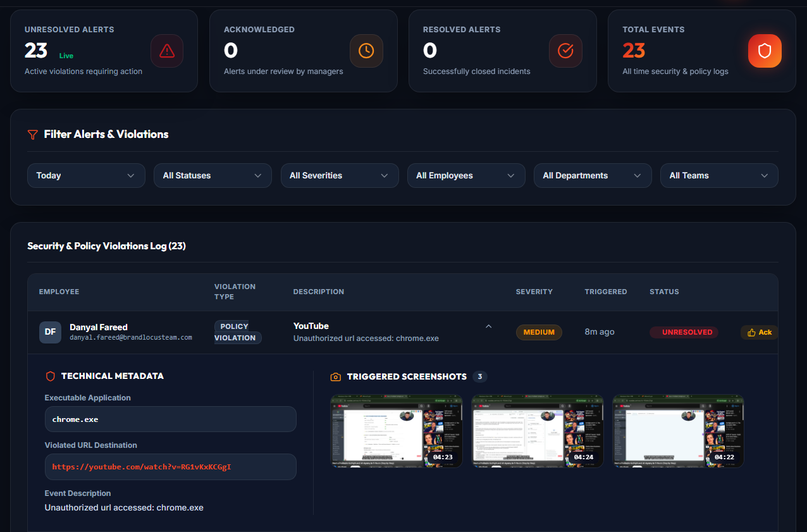Open the All Teams filter dropdown
The width and height of the screenshot is (807, 532).
[x=719, y=176]
